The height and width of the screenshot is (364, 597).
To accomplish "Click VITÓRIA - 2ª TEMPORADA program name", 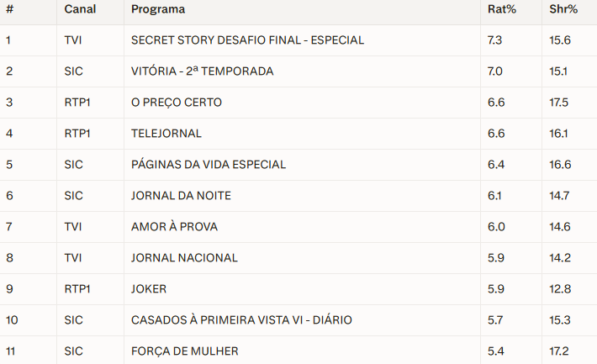I will point(202,71).
